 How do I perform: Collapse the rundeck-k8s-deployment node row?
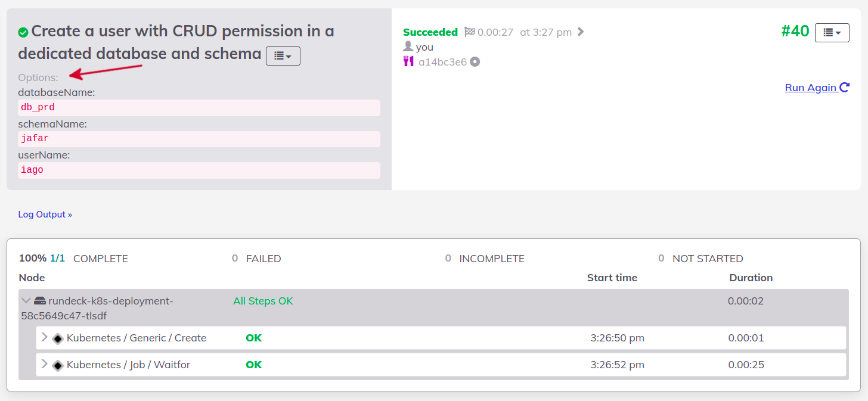[x=26, y=301]
